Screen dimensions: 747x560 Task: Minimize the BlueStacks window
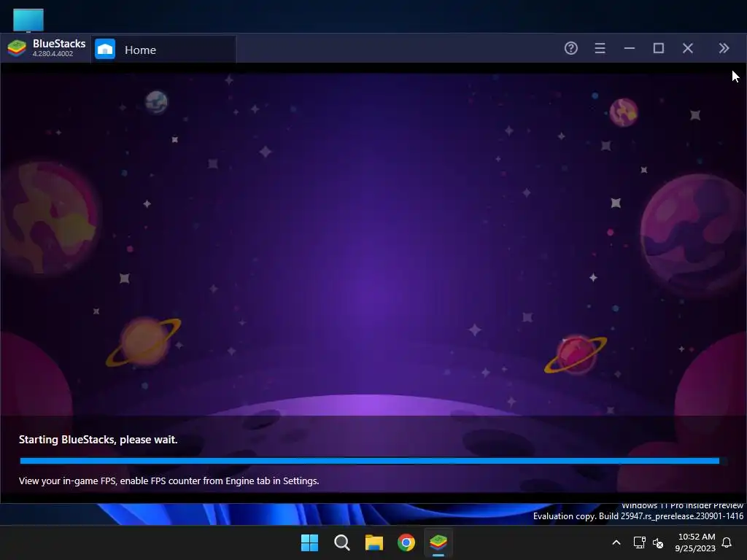(630, 48)
